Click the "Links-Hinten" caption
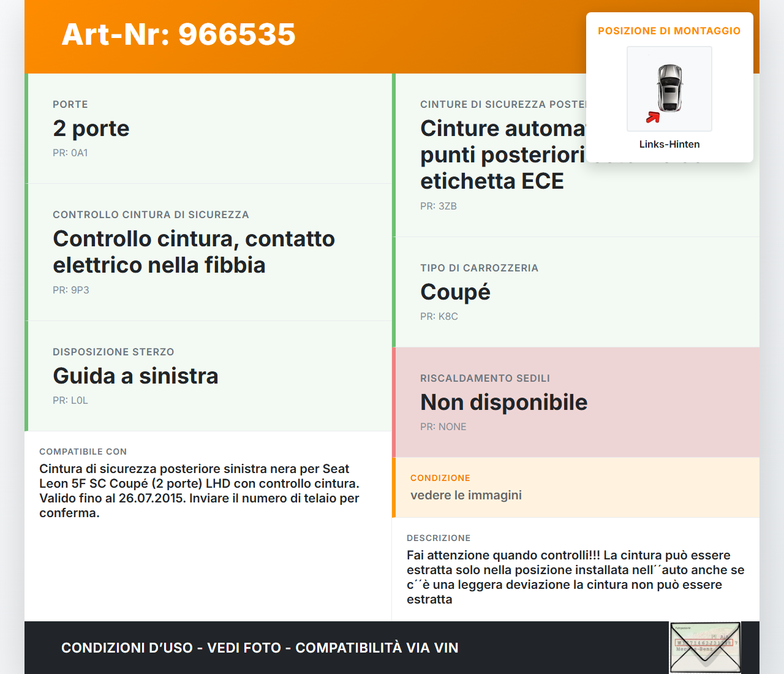The width and height of the screenshot is (784, 674). [x=669, y=144]
